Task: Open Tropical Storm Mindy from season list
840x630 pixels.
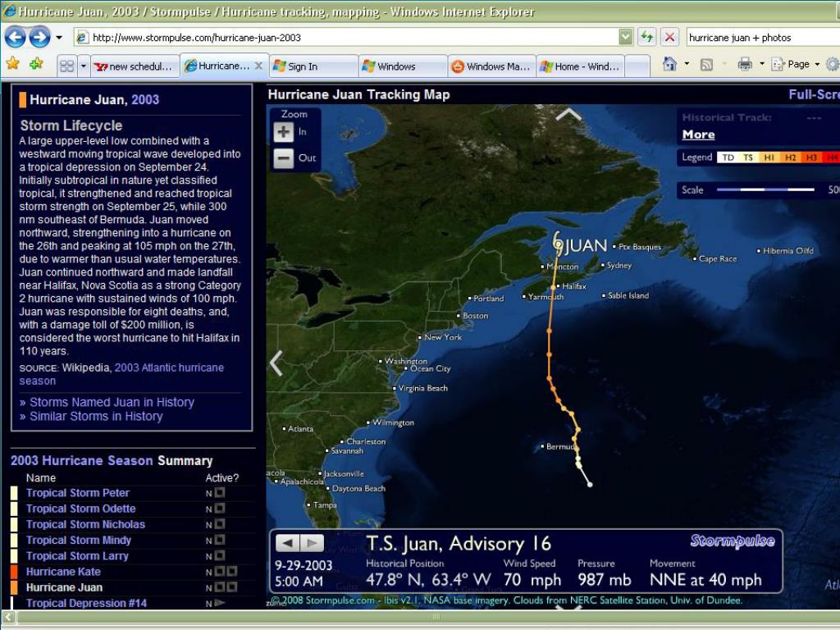Action: coord(79,540)
